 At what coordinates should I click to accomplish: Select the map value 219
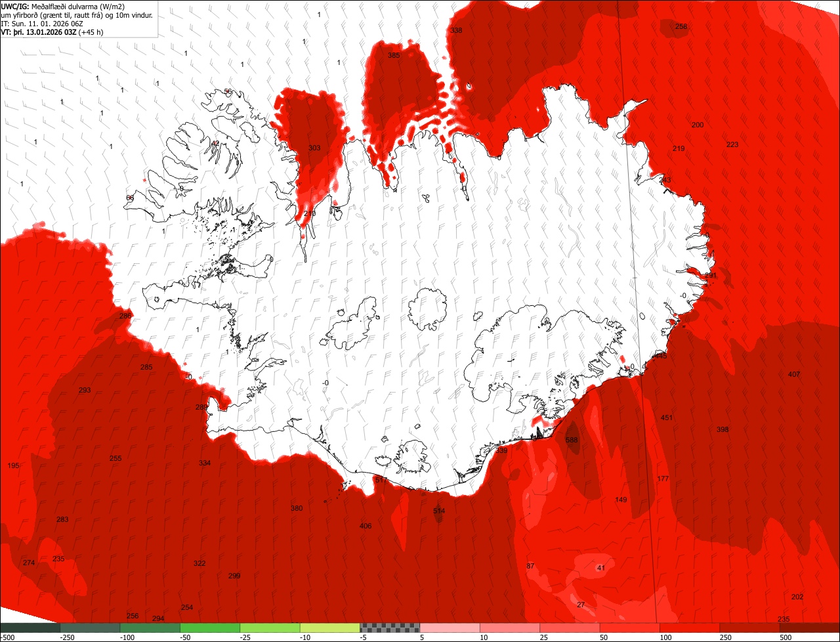(679, 148)
